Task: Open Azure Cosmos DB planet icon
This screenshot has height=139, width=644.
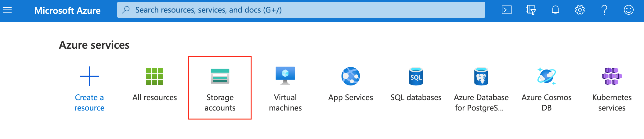Action: 547,76
